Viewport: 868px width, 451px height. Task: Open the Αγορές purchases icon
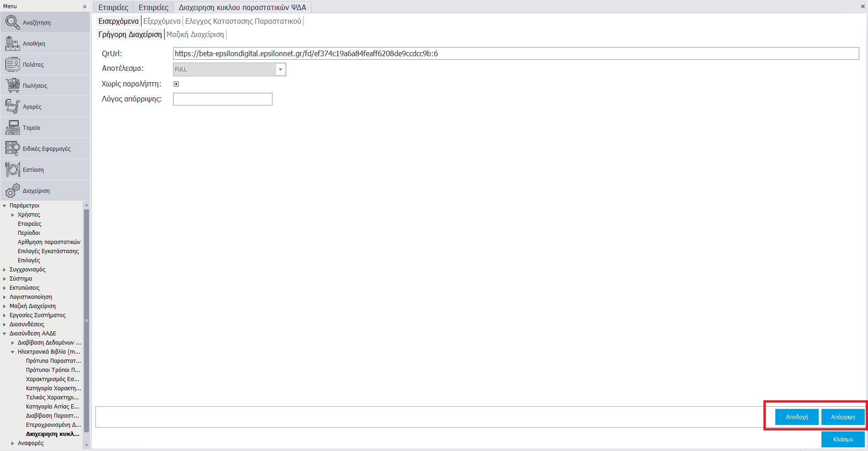click(12, 106)
